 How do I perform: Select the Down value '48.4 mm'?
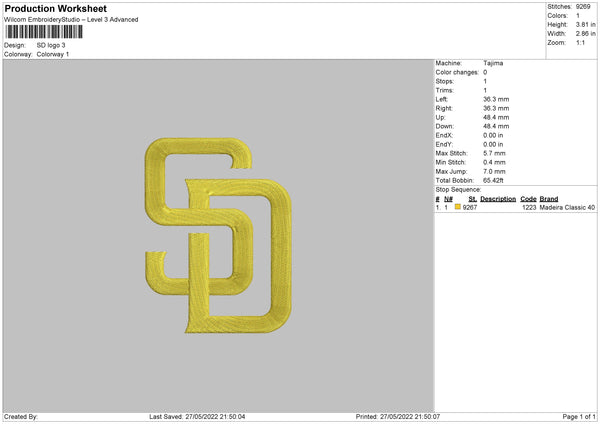tap(496, 126)
